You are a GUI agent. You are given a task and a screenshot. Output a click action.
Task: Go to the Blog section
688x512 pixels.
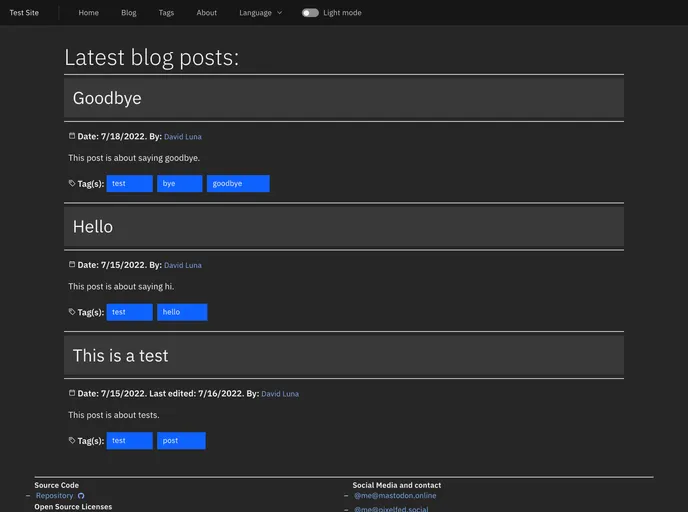128,13
